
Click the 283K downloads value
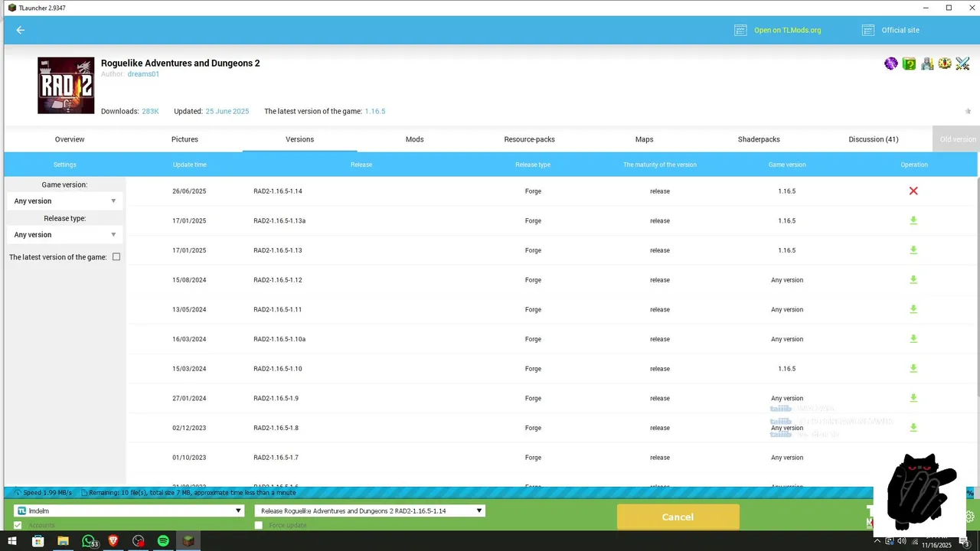150,112
